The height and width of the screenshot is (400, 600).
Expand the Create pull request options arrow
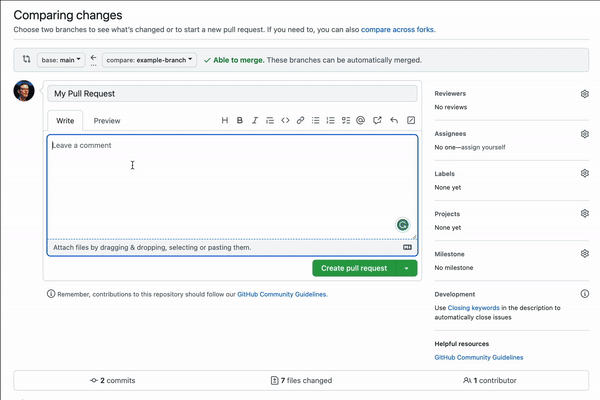point(406,268)
